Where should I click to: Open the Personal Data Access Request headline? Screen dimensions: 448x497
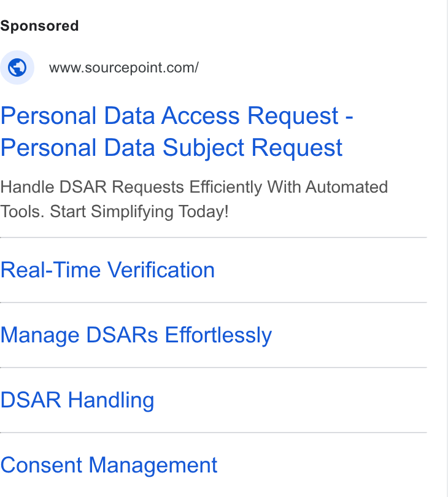(x=177, y=131)
